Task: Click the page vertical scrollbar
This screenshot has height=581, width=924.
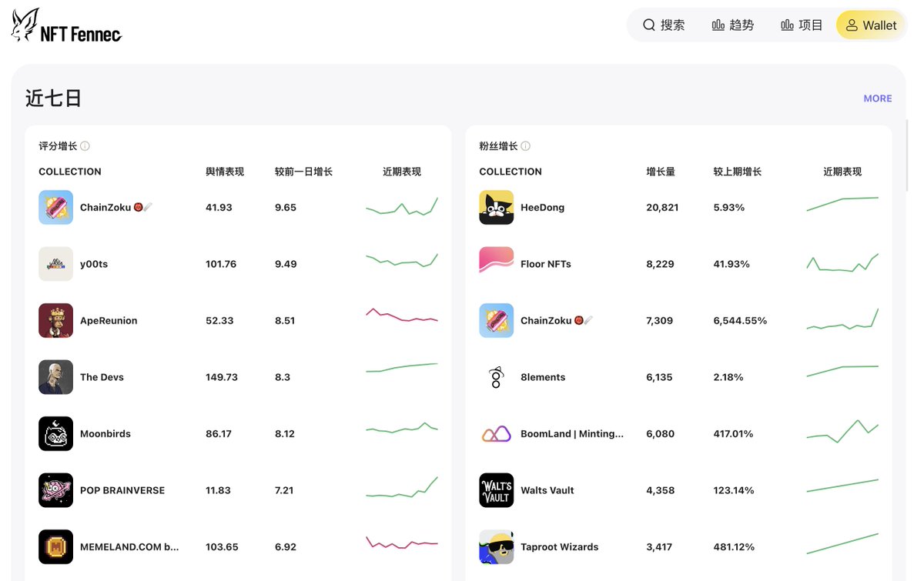Action: pyautogui.click(x=908, y=154)
